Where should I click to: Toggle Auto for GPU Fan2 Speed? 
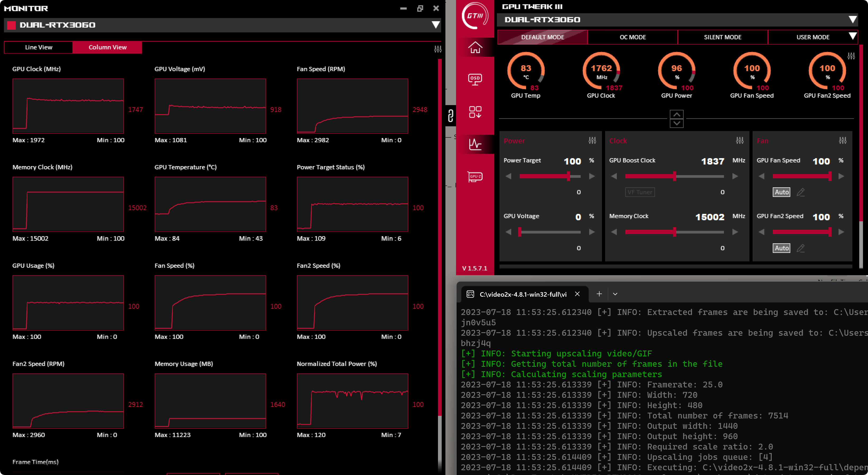(782, 248)
